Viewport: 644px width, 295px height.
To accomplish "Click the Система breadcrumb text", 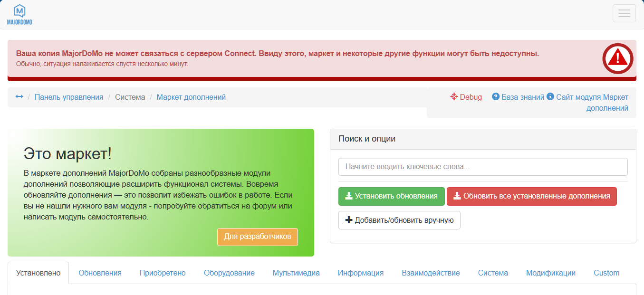I will point(130,97).
